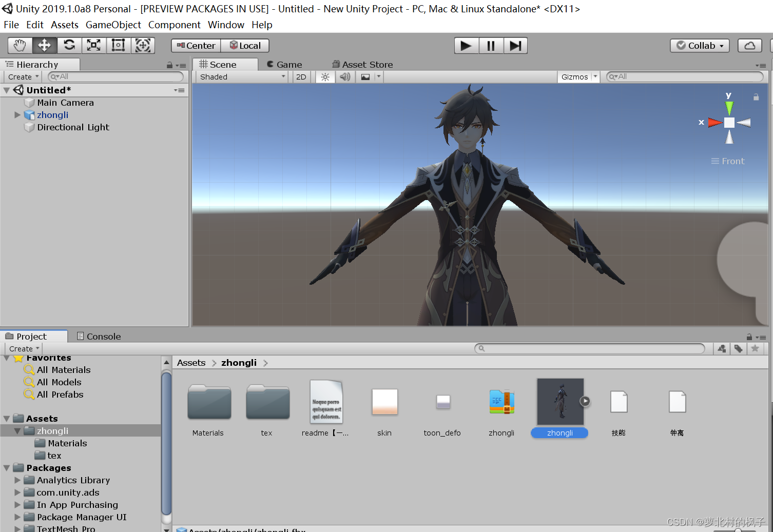Viewport: 773px width, 532px height.
Task: Switch to the Asset Store tab
Action: point(362,65)
